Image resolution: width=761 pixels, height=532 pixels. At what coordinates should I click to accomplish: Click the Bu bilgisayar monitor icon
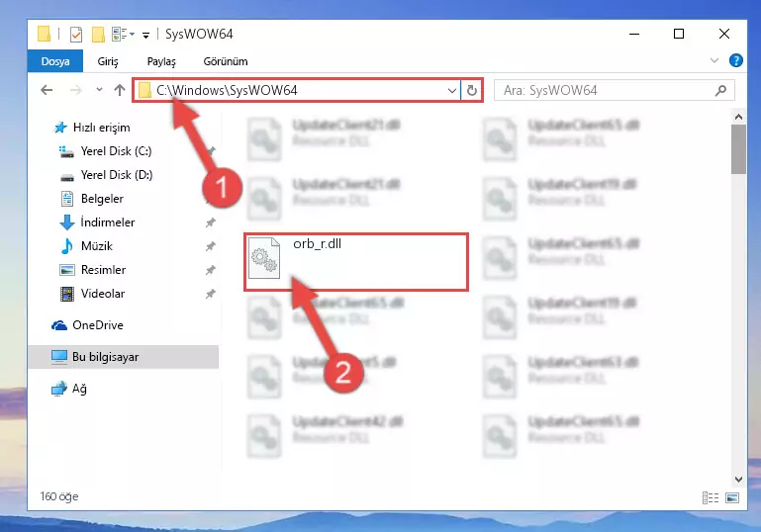pyautogui.click(x=59, y=357)
